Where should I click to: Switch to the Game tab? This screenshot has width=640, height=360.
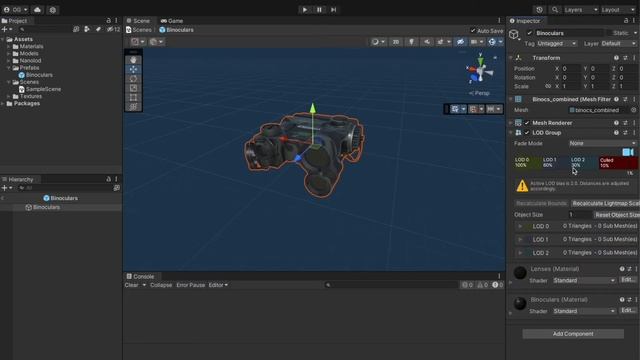172,20
